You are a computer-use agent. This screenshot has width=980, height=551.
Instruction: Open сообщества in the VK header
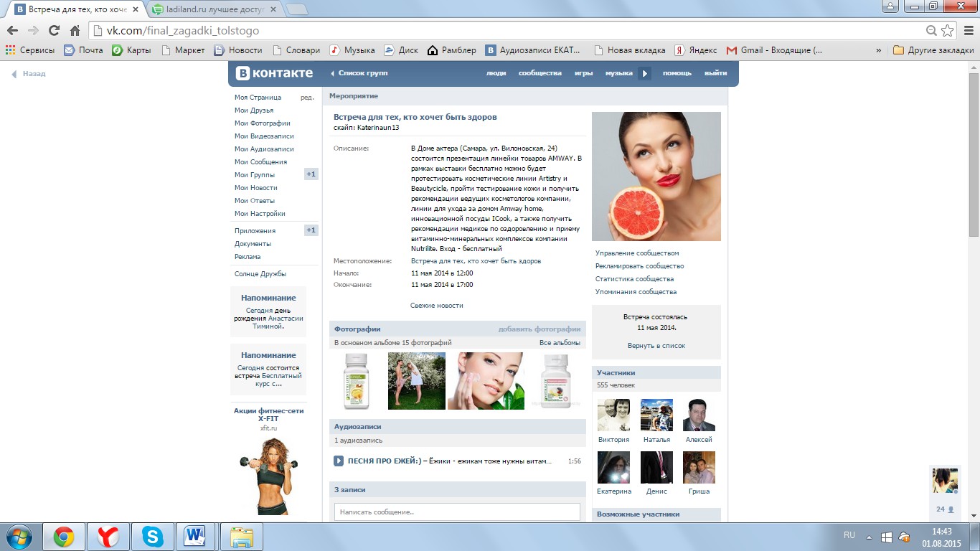click(x=540, y=73)
